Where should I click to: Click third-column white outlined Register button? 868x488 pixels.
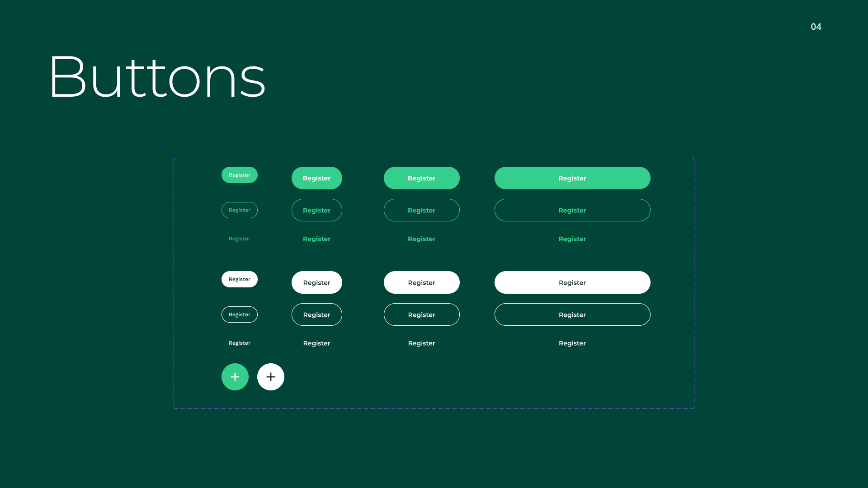[x=422, y=314]
